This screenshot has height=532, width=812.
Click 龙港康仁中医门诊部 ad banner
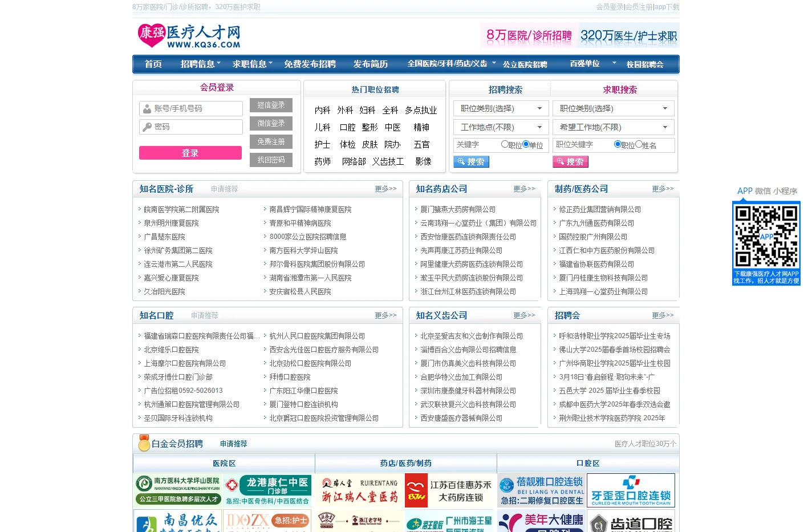pyautogui.click(x=267, y=490)
